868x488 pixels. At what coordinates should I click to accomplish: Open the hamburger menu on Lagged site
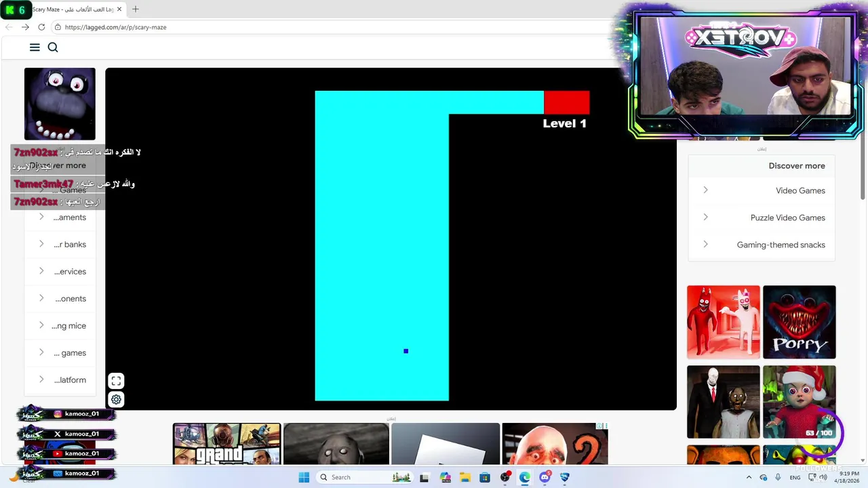click(x=35, y=47)
